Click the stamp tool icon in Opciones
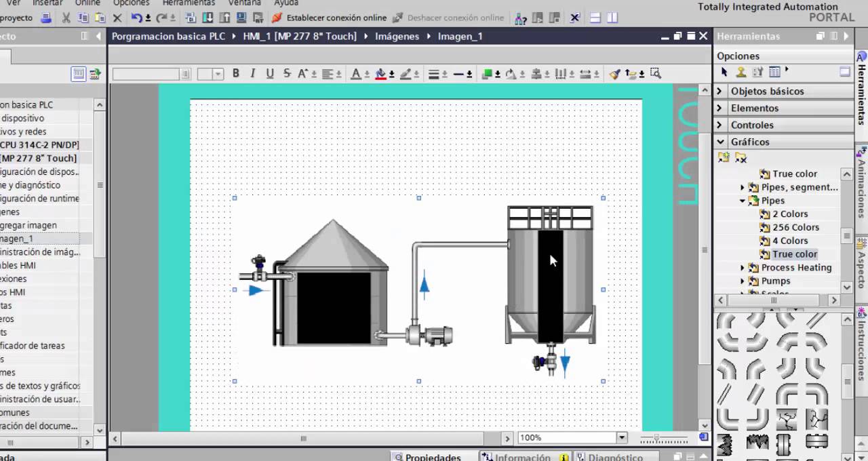Image resolution: width=868 pixels, height=461 pixels. click(741, 72)
